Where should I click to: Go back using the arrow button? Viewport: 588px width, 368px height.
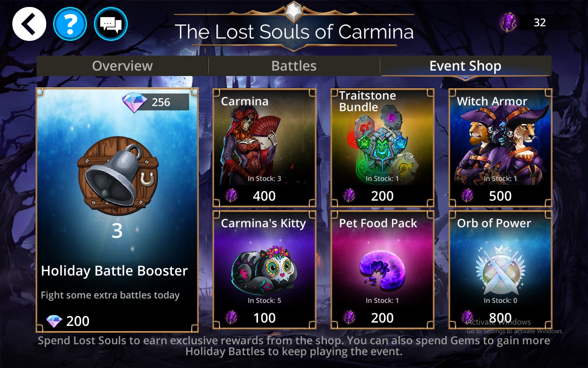pyautogui.click(x=29, y=24)
